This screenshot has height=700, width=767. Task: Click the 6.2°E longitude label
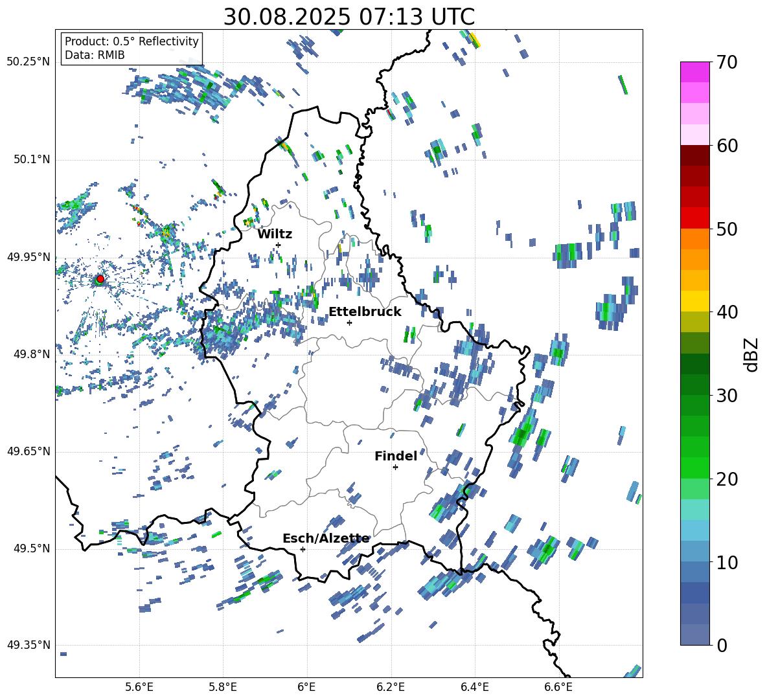(391, 687)
